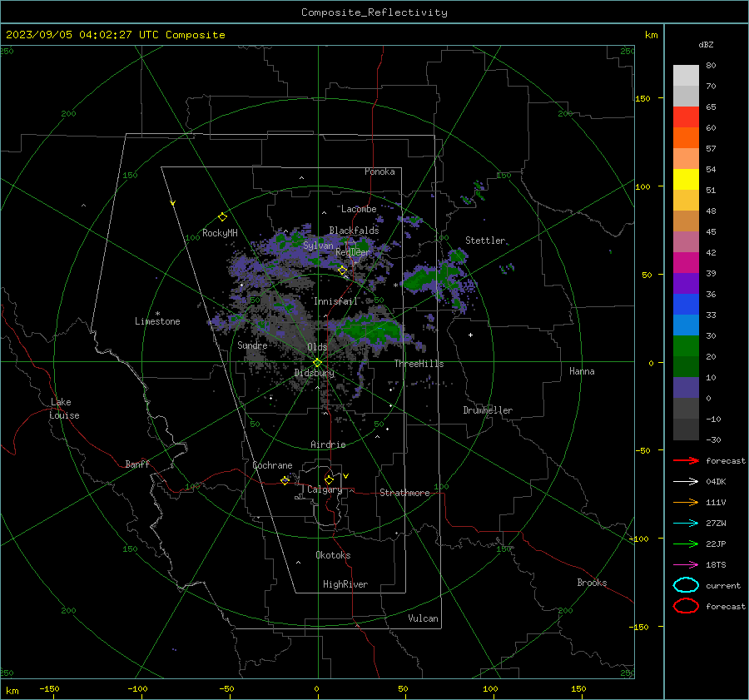The image size is (749, 700).
Task: Click the Composite_Reflectivity title text
Action: pos(374,12)
